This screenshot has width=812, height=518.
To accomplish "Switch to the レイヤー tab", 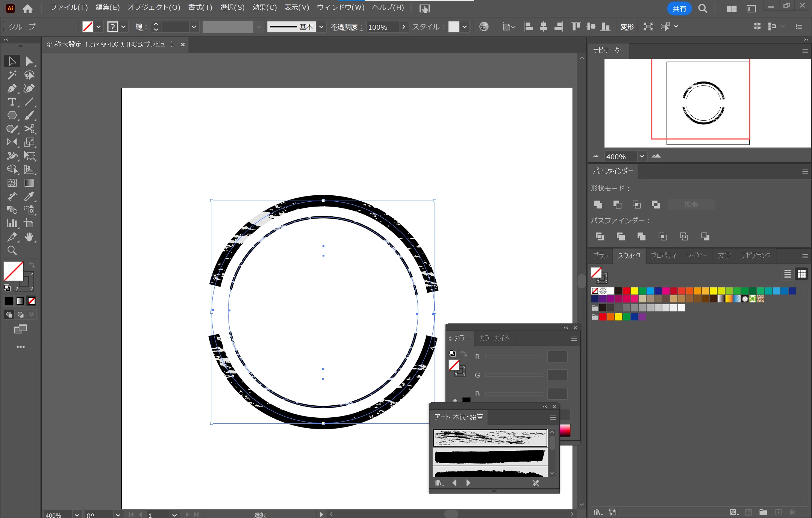I will pyautogui.click(x=696, y=255).
